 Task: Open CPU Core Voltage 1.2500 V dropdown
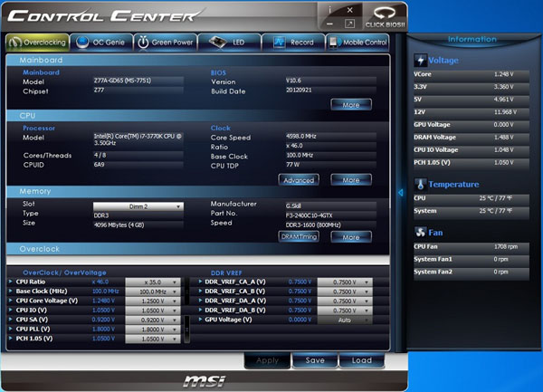pos(153,301)
